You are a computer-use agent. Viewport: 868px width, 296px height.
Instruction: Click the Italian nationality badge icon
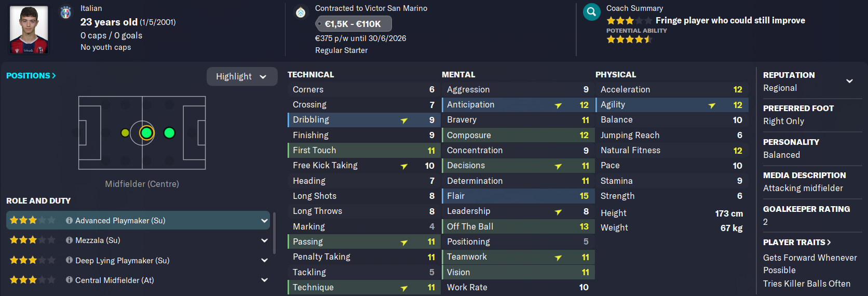(66, 12)
